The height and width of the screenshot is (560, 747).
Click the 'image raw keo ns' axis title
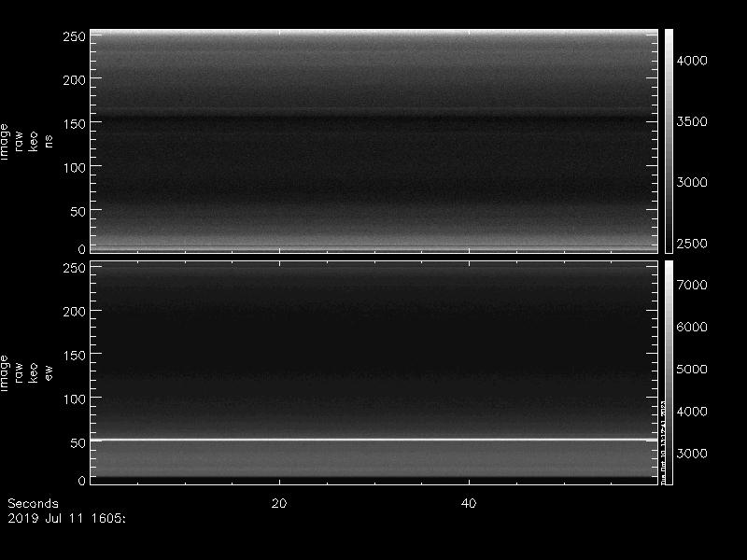[26, 142]
